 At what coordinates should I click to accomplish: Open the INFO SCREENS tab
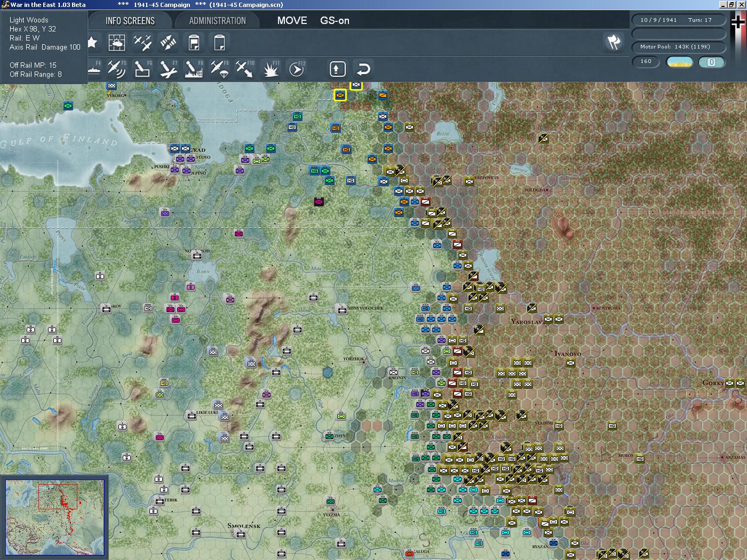pyautogui.click(x=130, y=21)
